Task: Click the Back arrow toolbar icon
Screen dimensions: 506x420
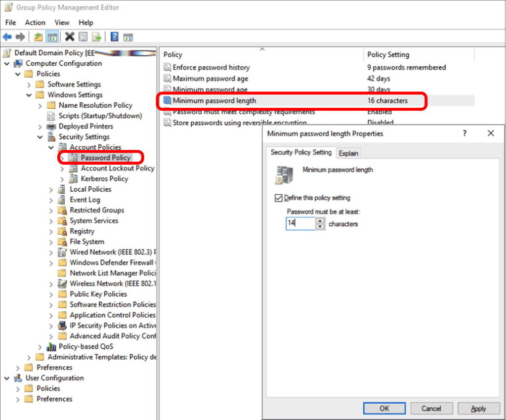Action: (x=7, y=37)
